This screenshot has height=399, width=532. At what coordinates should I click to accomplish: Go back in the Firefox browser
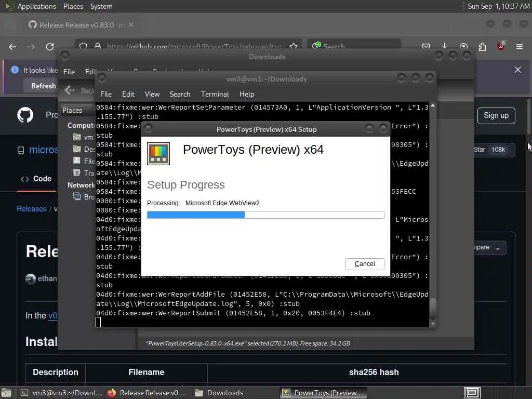(12, 47)
